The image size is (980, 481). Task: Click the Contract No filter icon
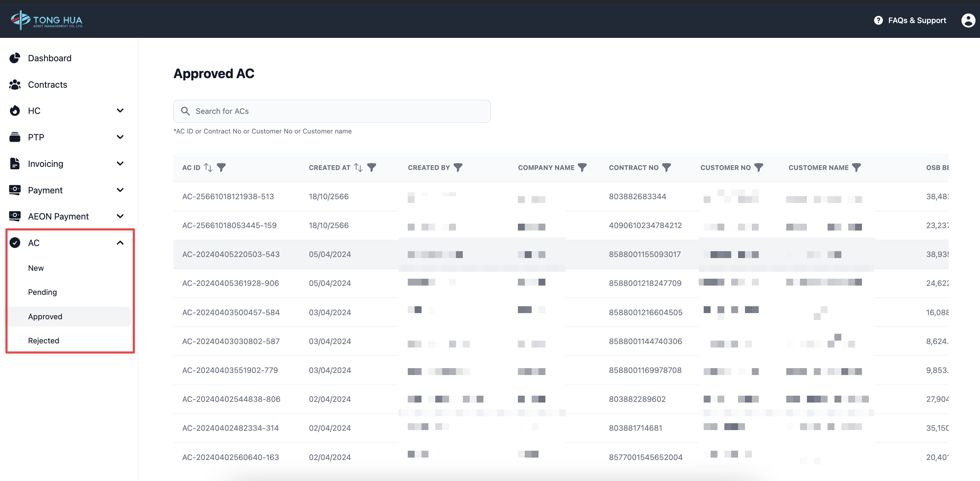point(666,168)
